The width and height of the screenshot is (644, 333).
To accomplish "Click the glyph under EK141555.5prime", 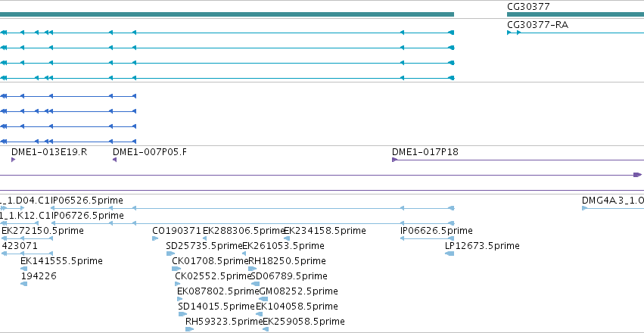I will pos(23,269).
